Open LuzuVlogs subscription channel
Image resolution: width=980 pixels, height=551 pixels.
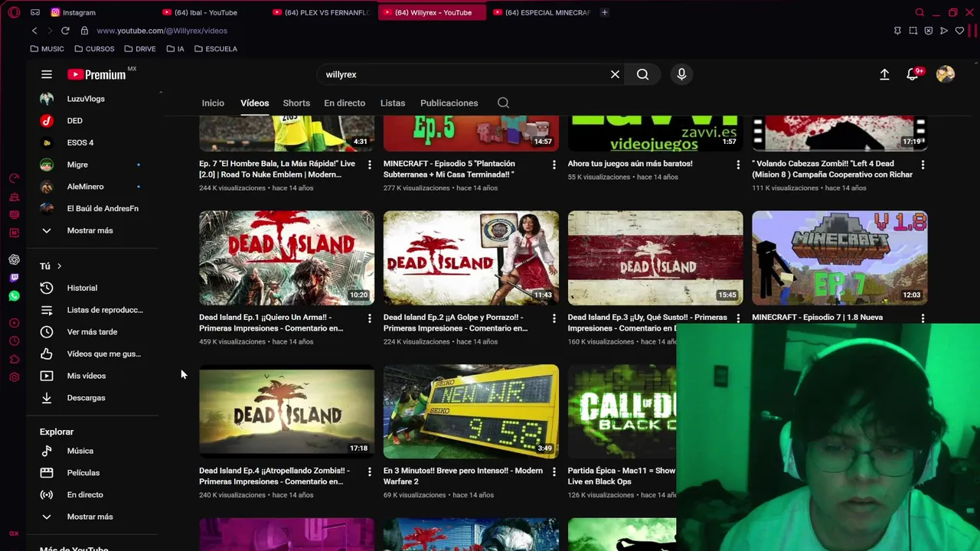[86, 99]
